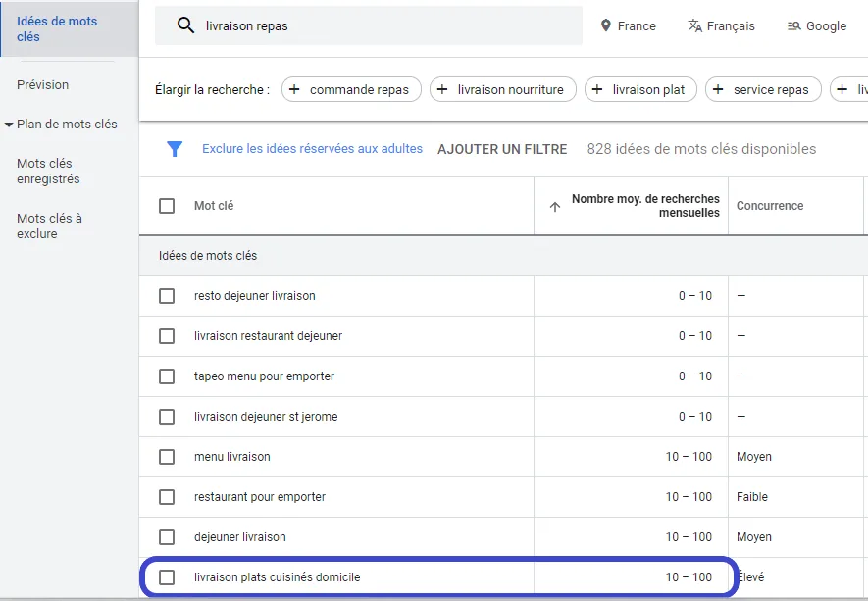This screenshot has width=868, height=601.
Task: Click in the 'livraison repas' search field
Action: 369,26
